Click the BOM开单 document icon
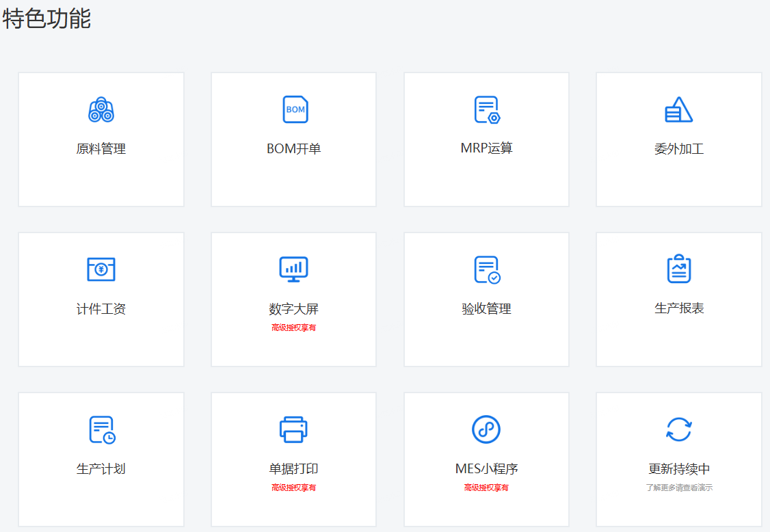 [x=295, y=109]
